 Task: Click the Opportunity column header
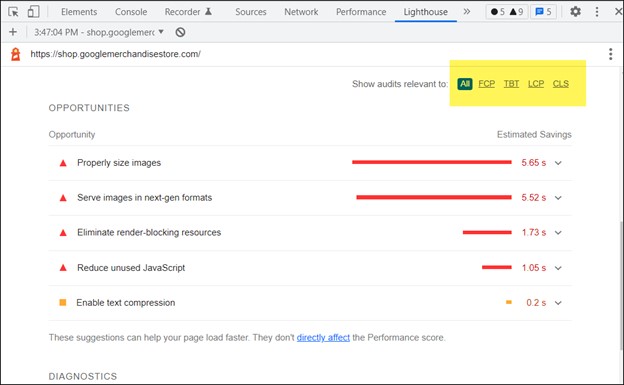point(72,135)
